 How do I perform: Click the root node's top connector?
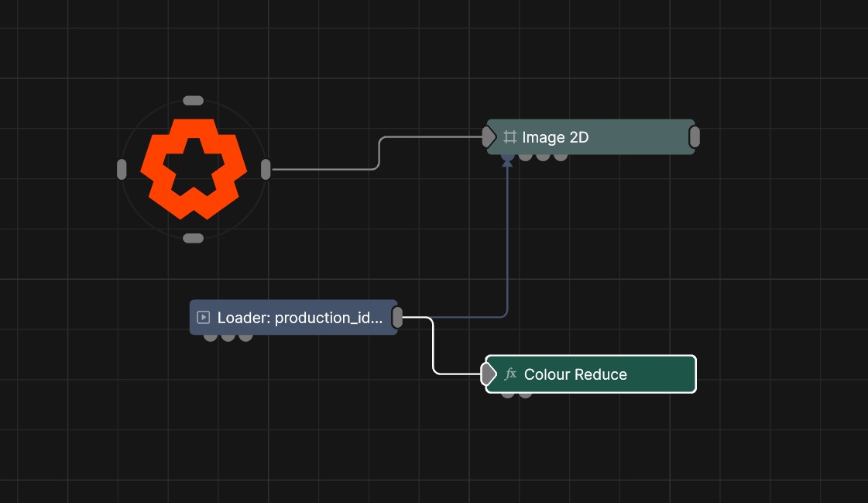pos(194,101)
